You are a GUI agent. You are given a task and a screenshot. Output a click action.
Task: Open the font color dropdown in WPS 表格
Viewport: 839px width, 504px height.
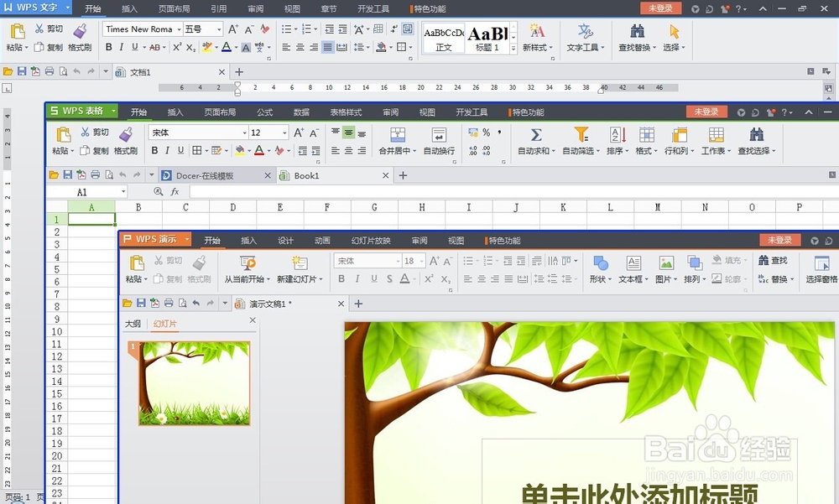[268, 149]
